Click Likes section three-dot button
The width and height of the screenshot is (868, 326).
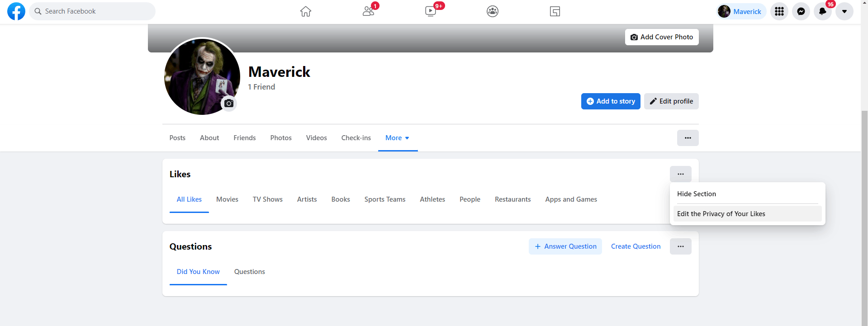click(680, 174)
